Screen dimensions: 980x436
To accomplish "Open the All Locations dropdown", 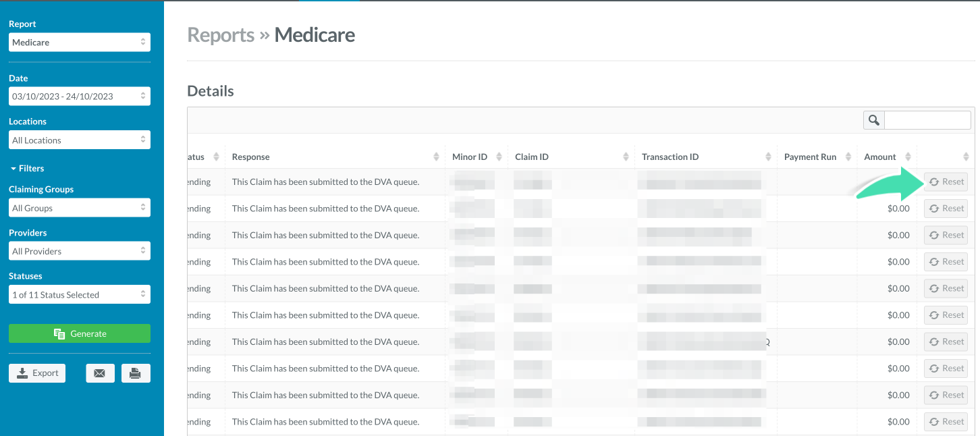I will [80, 140].
